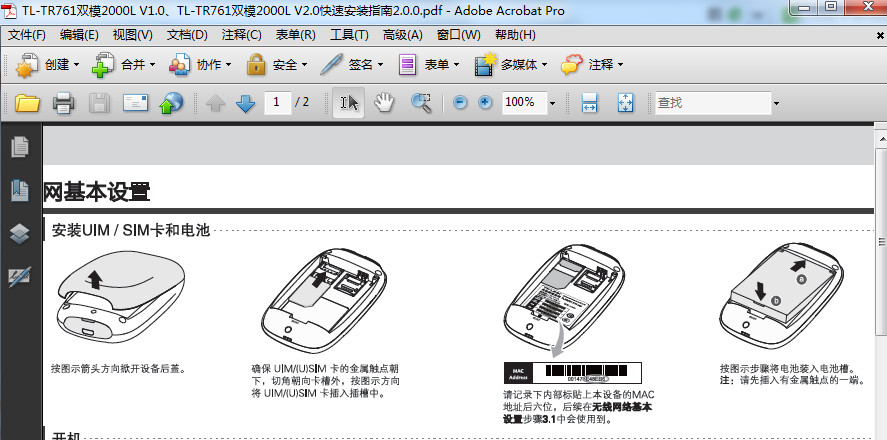Click the text 按图示步骤将电池装入电池槽
Screen dimensions: 887x440
tap(789, 369)
